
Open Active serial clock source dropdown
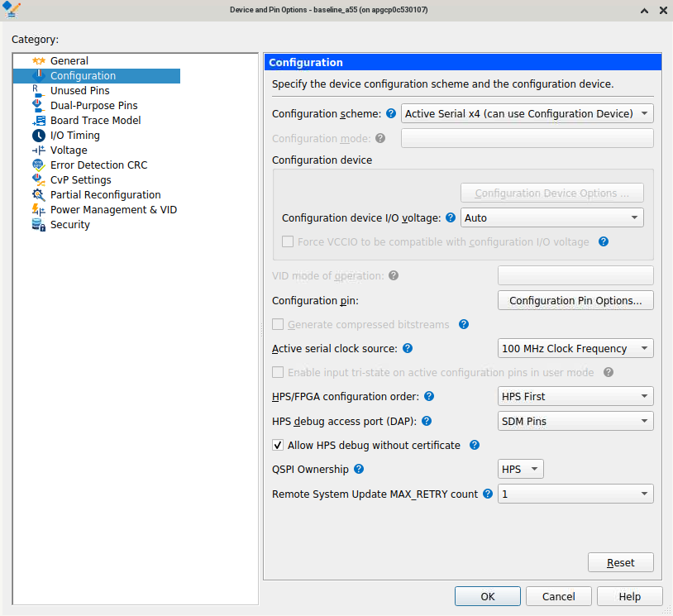tap(575, 348)
